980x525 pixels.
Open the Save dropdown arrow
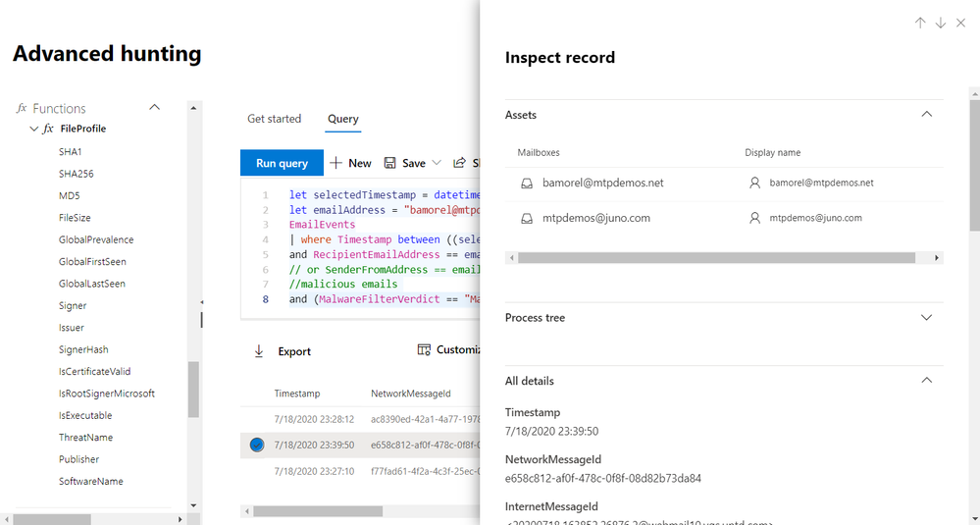437,163
